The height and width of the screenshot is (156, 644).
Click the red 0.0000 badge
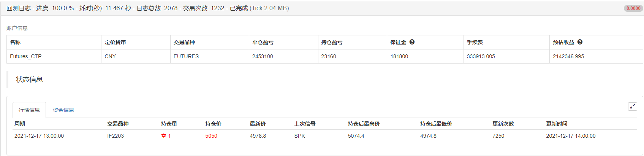[x=633, y=8]
